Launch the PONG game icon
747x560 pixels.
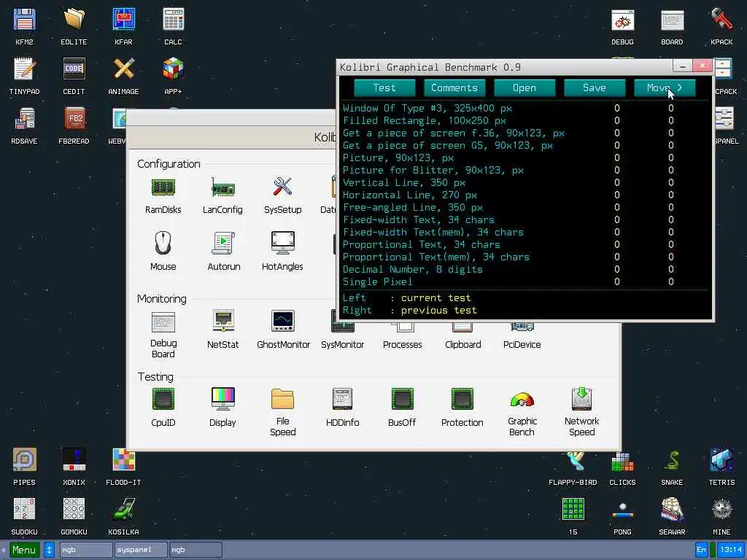(x=623, y=510)
